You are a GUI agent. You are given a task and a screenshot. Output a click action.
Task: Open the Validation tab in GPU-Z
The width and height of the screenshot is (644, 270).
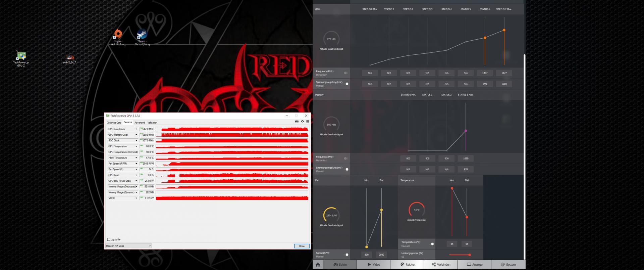coord(152,123)
